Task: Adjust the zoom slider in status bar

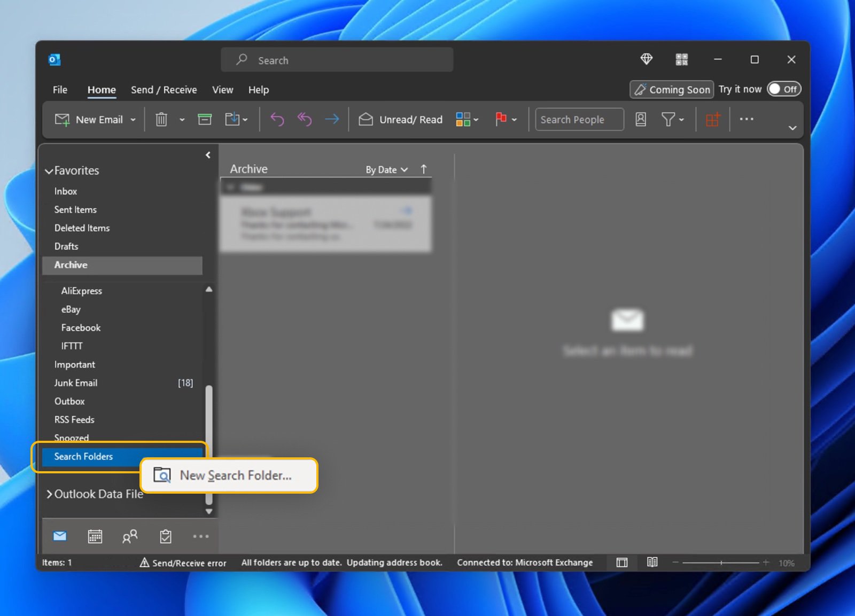Action: click(721, 562)
